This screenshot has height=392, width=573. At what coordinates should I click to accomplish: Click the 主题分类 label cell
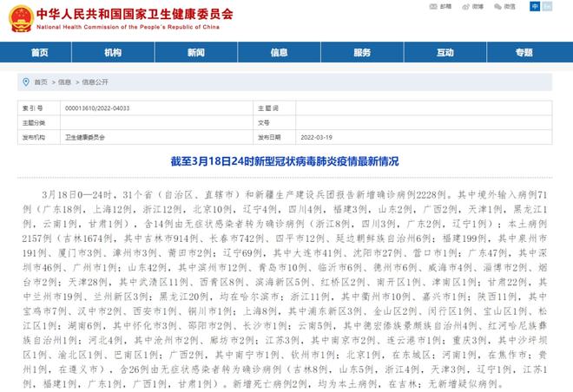point(39,122)
